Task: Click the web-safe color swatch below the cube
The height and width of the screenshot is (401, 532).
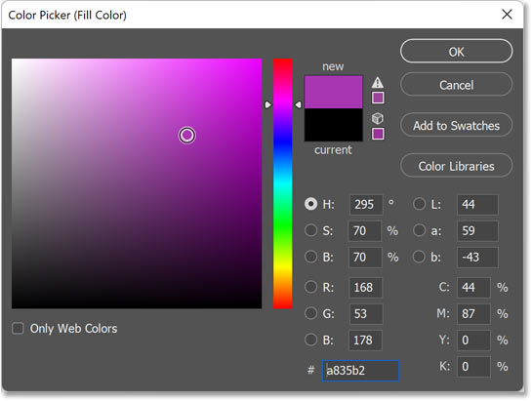Action: [378, 134]
